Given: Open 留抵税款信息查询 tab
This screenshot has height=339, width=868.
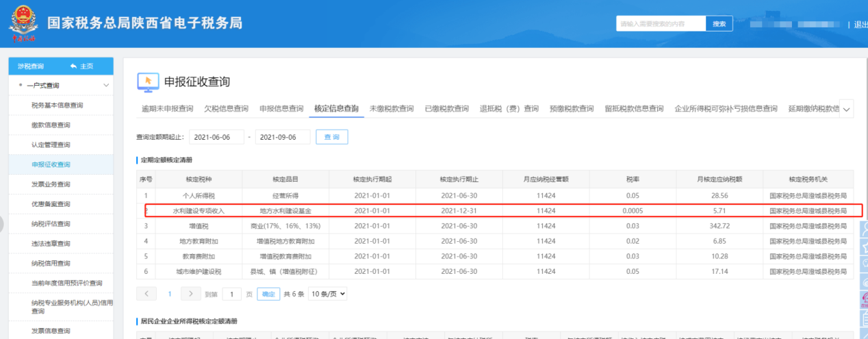Looking at the screenshot, I should pos(634,109).
